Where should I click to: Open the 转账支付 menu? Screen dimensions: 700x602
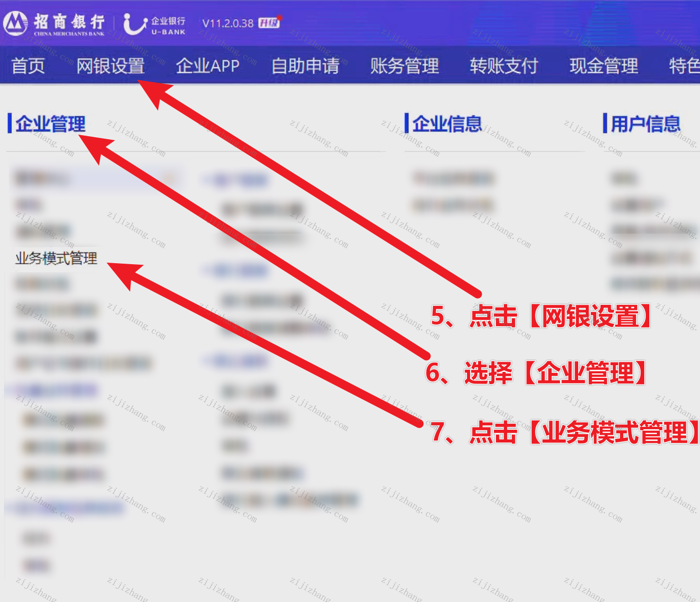coord(504,66)
